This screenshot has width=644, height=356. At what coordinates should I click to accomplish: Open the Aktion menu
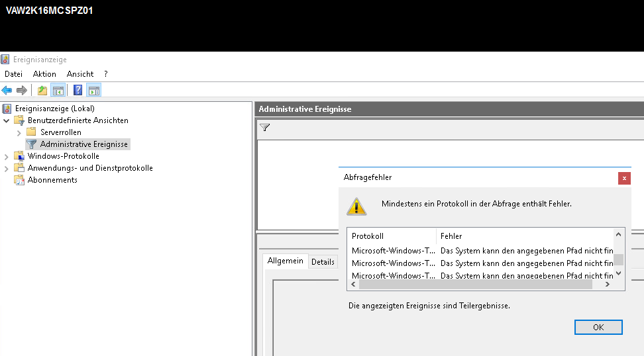point(44,74)
